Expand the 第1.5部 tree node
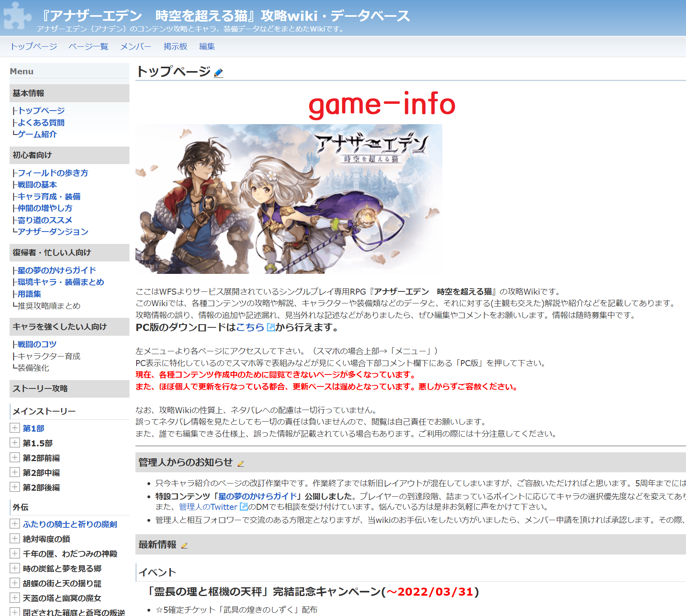The height and width of the screenshot is (616, 686). point(15,443)
